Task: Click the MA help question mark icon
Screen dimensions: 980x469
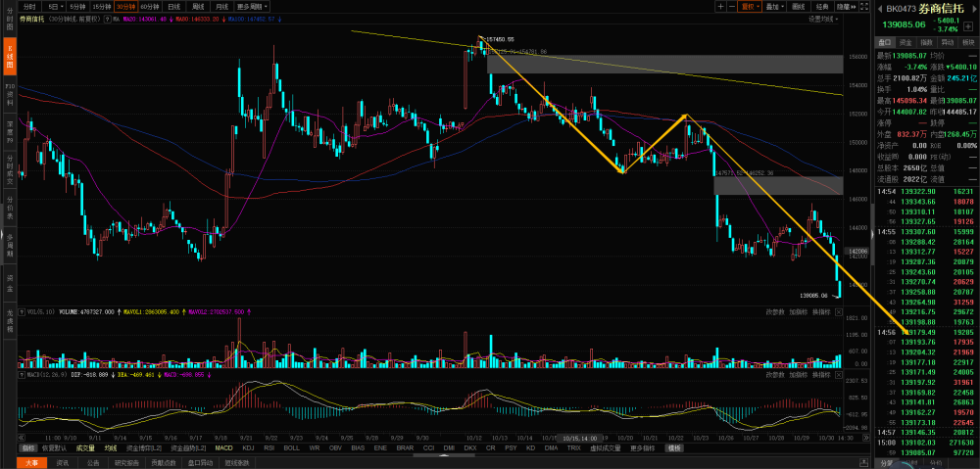Action: tap(108, 20)
